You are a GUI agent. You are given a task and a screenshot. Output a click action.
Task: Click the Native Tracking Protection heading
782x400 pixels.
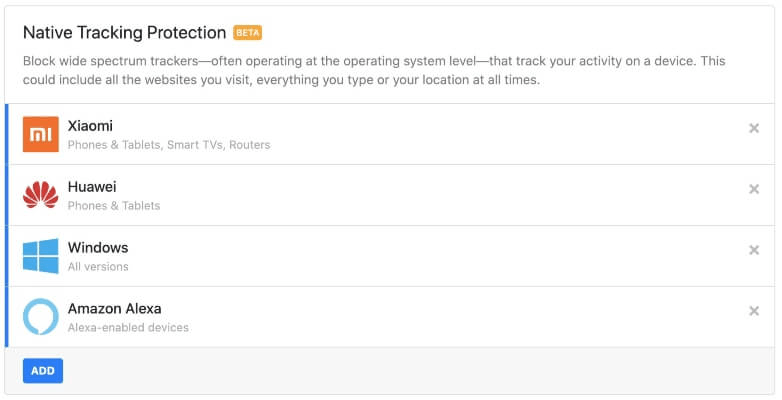125,32
